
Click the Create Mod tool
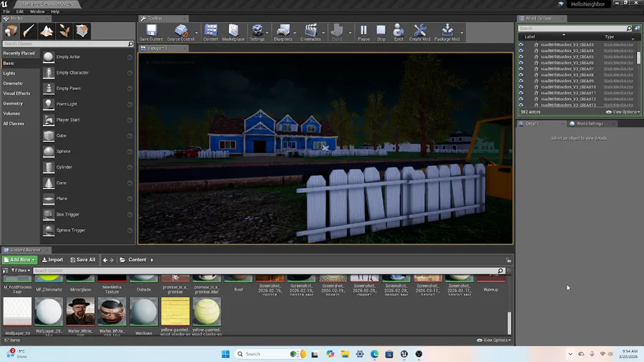(420, 32)
